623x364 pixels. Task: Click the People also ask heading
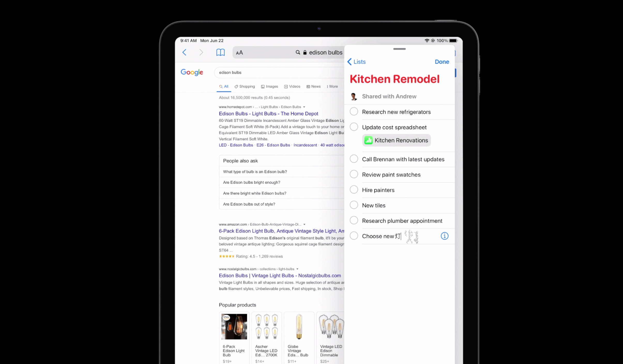pos(240,161)
